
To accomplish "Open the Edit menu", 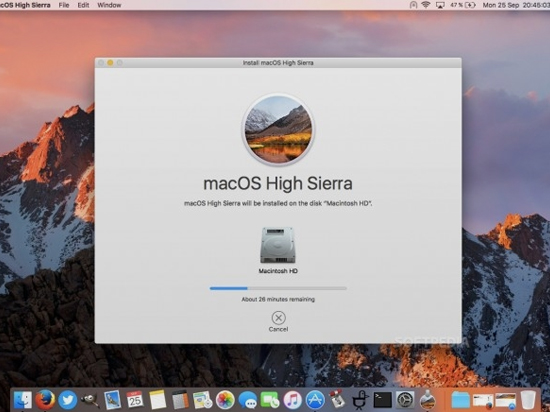I will pyautogui.click(x=83, y=5).
